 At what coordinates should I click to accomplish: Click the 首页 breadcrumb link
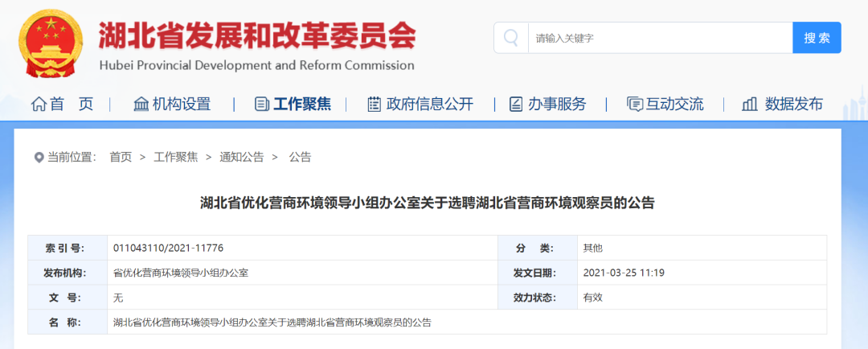121,158
